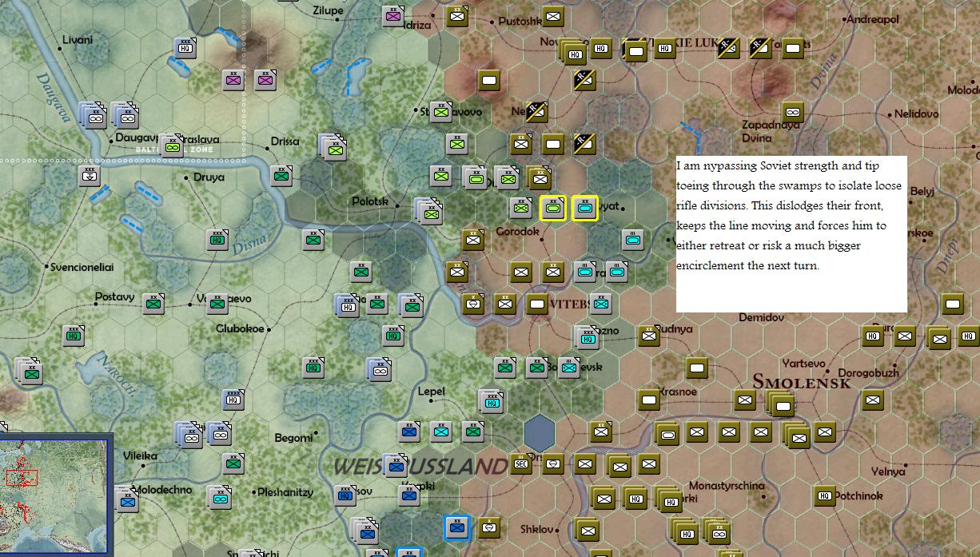This screenshot has height=557, width=980.
Task: Click the Druya town label
Action: pos(209,177)
